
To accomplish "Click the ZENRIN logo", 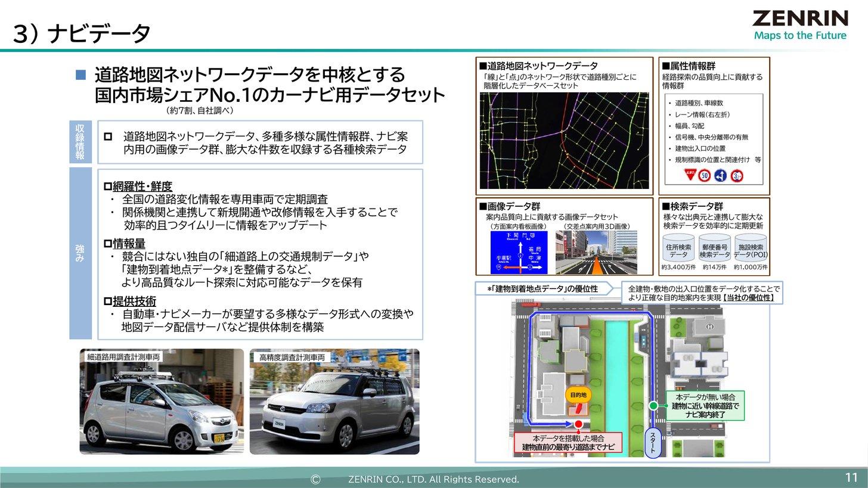I will [800, 18].
